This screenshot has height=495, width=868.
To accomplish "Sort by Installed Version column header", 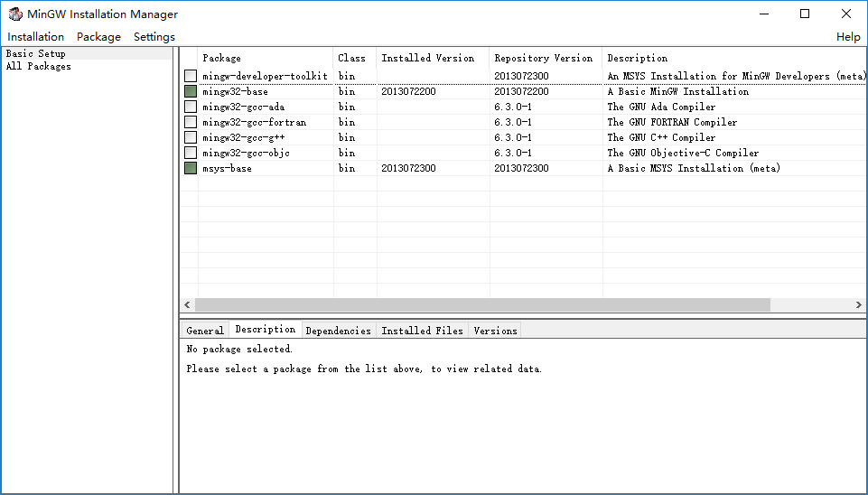I will click(434, 58).
